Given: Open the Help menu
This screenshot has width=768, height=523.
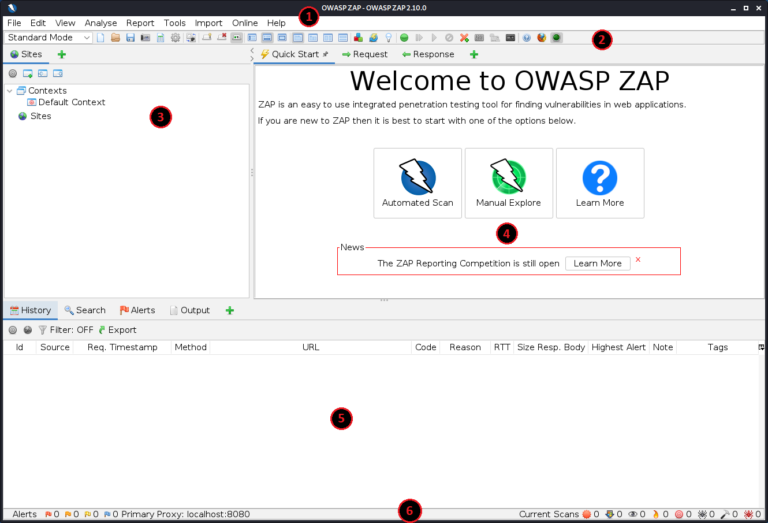Looking at the screenshot, I should tap(276, 23).
